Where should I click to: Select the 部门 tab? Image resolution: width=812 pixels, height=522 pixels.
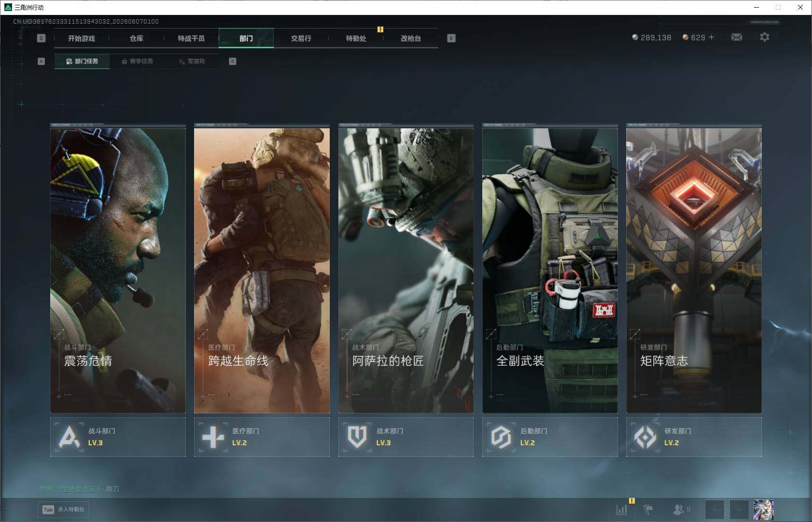pos(246,38)
